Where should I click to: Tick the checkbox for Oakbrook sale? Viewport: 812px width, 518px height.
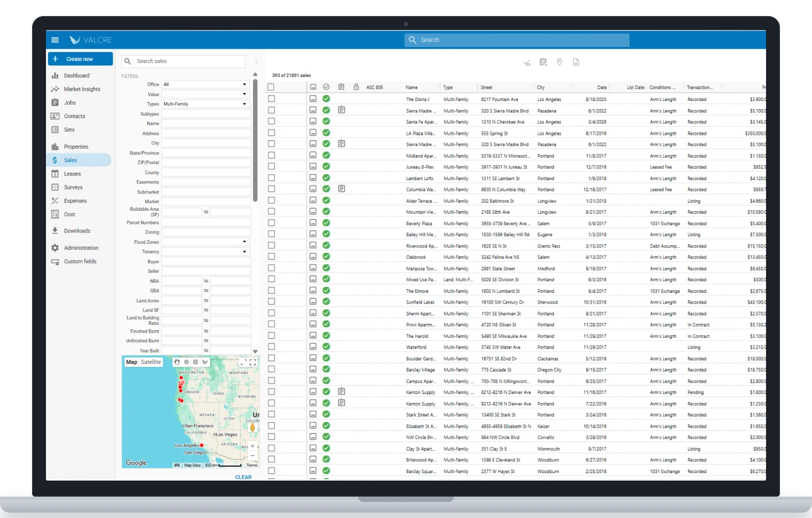coord(271,257)
